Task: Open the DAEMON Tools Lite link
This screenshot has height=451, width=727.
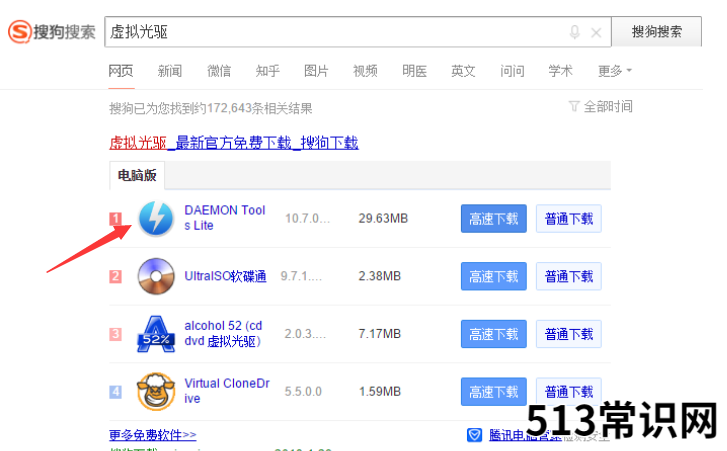Action: tap(225, 218)
